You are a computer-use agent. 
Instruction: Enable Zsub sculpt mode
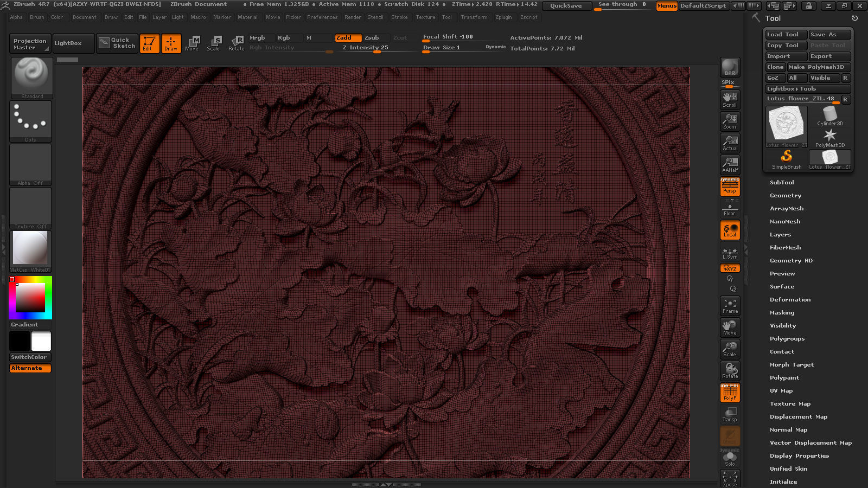coord(375,37)
